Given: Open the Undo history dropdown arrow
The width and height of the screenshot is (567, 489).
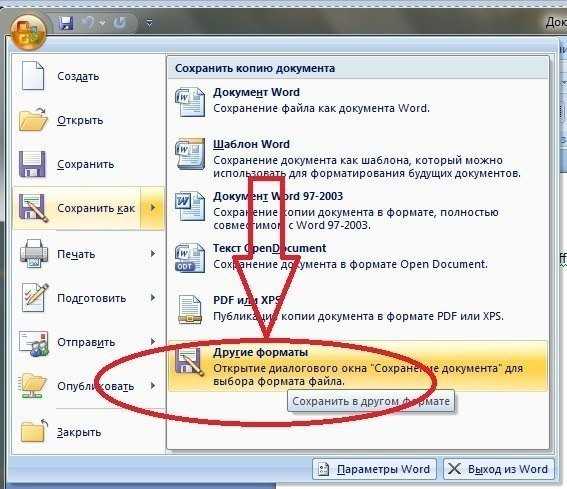Looking at the screenshot, I should [x=102, y=24].
